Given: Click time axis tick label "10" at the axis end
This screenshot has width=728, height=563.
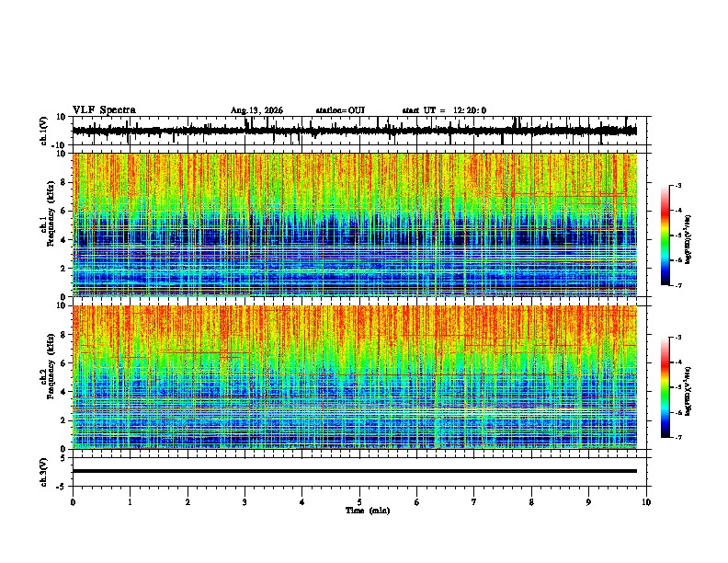Looking at the screenshot, I should click(x=646, y=502).
